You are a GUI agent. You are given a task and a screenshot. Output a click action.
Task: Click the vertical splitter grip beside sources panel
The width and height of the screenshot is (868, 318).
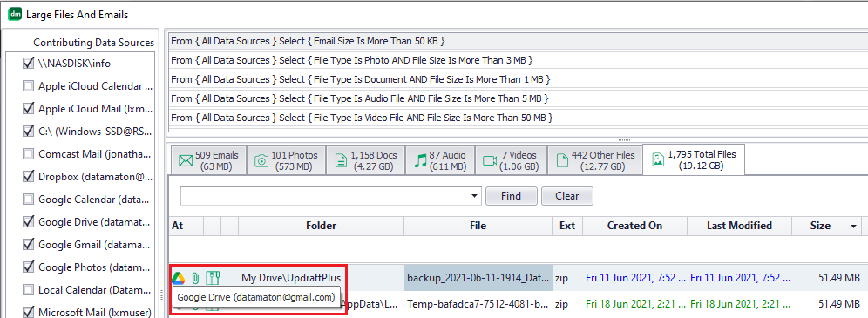[162, 295]
